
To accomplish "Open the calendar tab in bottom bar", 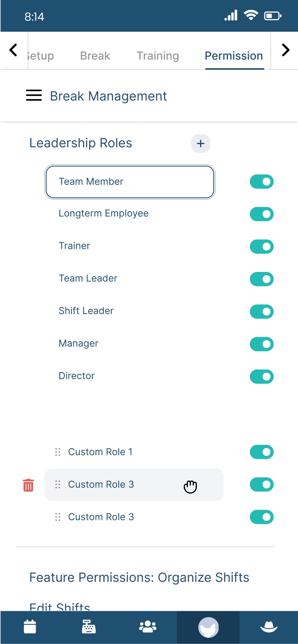I will point(30,627).
